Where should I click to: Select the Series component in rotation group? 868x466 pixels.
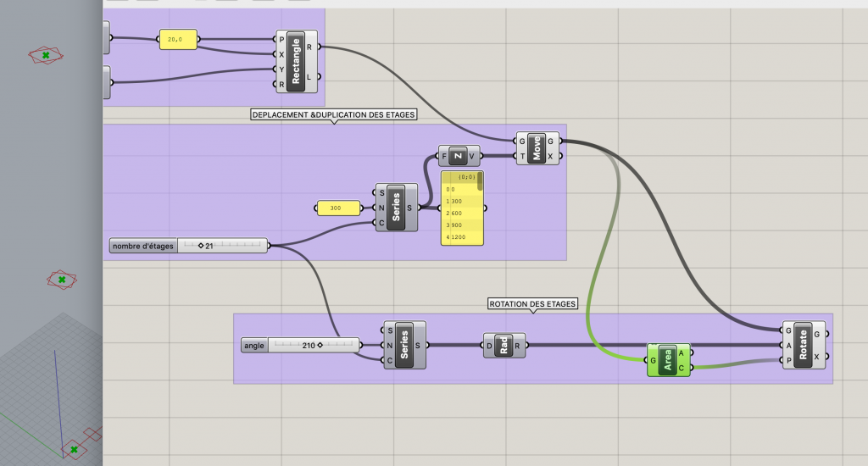403,345
